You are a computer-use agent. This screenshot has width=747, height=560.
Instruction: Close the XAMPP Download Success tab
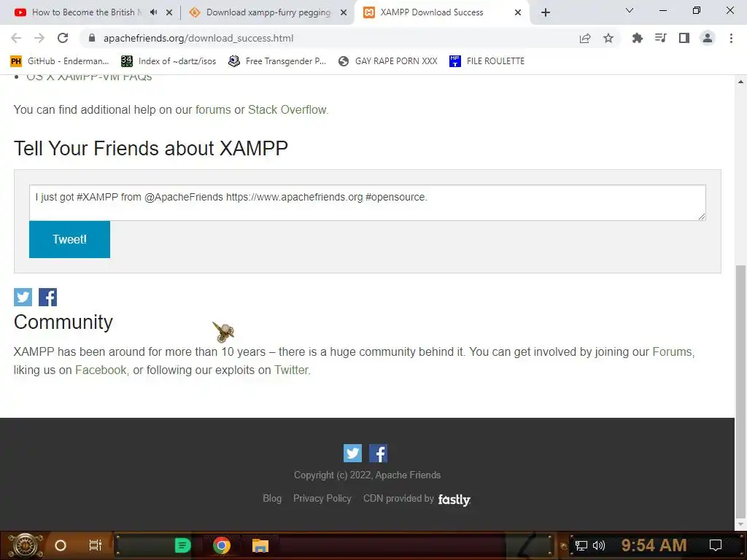[x=518, y=12]
